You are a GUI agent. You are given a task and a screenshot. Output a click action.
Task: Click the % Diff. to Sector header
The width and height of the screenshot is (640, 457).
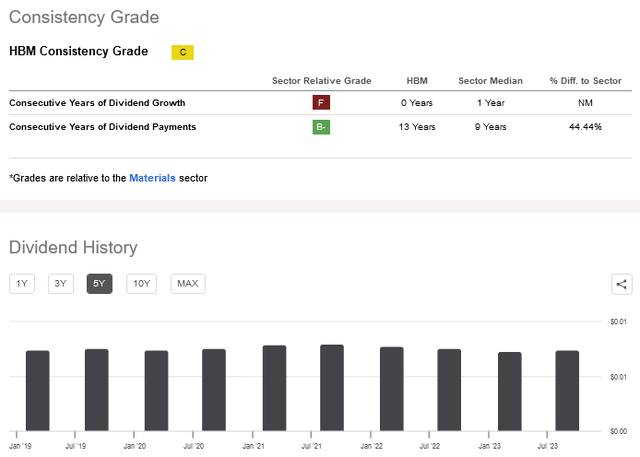click(585, 81)
